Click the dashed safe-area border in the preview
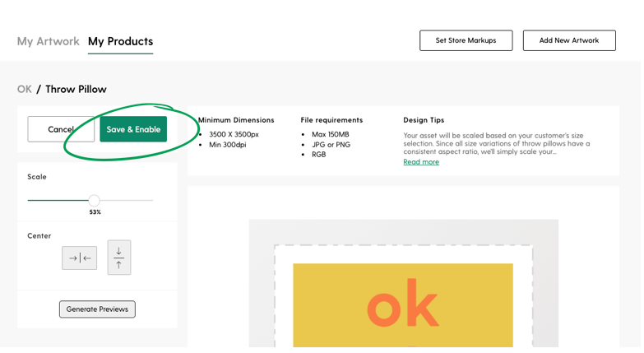The width and height of the screenshot is (644, 353). point(403,245)
